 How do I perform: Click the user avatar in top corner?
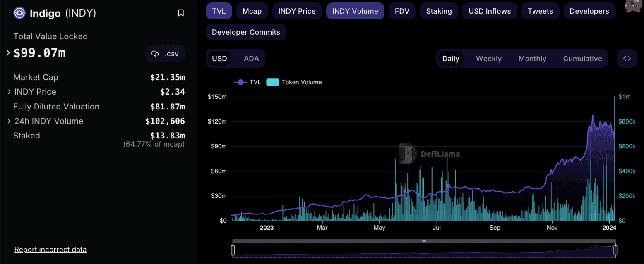coord(633,6)
